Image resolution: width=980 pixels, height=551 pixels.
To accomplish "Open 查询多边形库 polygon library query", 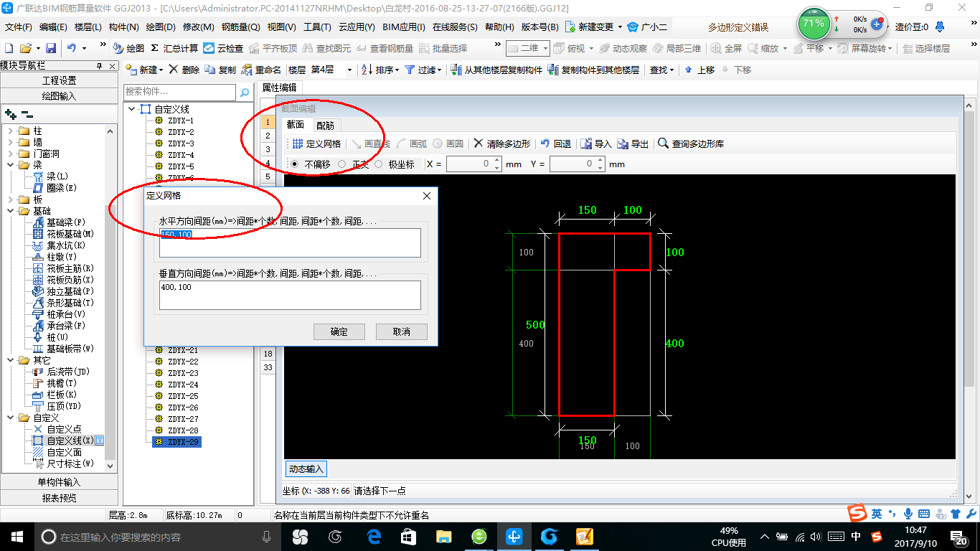I will (x=691, y=143).
